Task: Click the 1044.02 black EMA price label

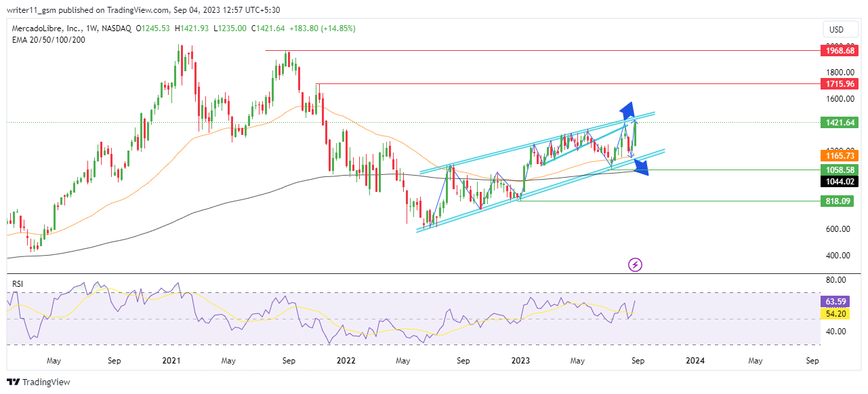Action: coord(839,181)
